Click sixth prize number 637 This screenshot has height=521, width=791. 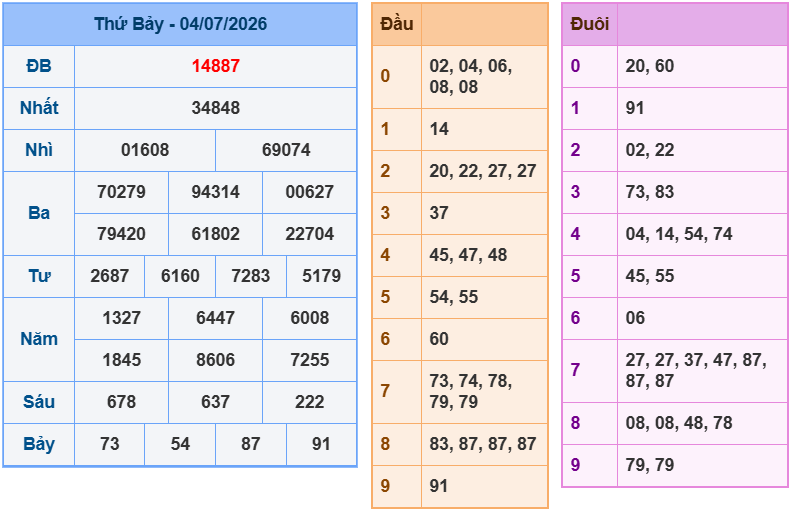215,402
